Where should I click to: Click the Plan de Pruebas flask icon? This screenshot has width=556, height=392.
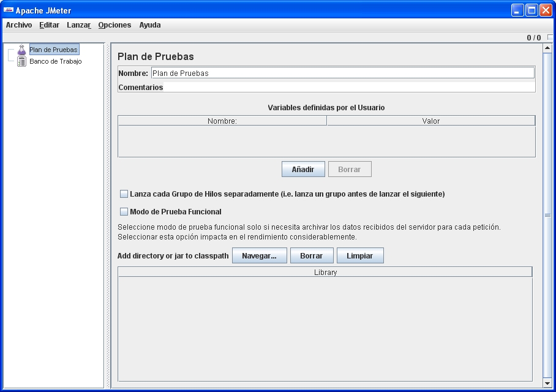coord(21,50)
